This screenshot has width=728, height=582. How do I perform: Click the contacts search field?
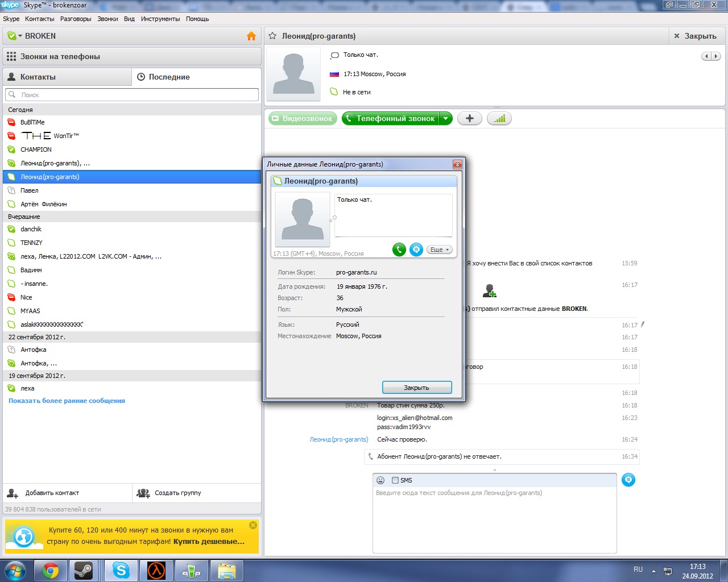[132, 95]
